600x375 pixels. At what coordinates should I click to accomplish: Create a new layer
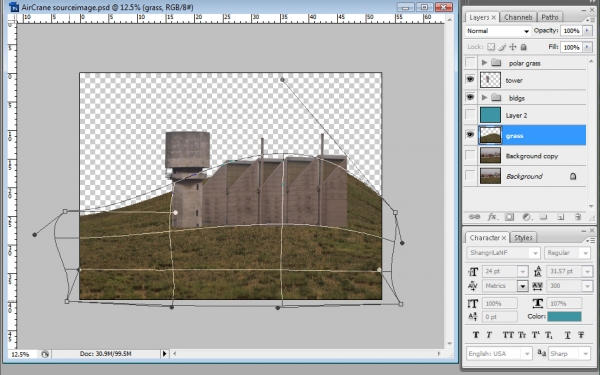561,217
